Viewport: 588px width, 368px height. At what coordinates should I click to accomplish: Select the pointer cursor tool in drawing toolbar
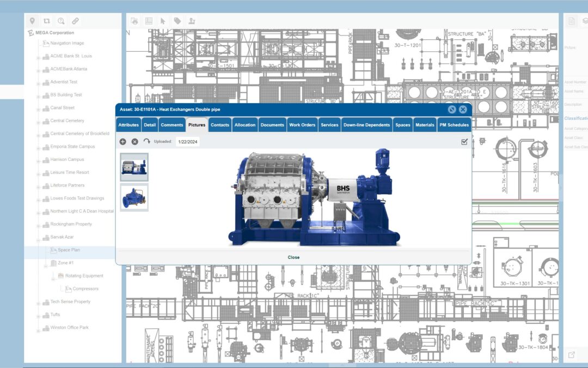point(163,21)
